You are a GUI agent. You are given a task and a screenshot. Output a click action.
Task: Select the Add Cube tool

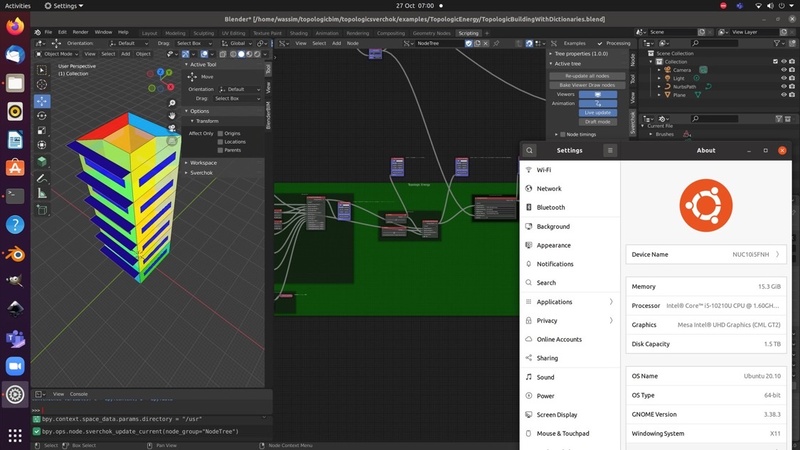click(x=42, y=210)
